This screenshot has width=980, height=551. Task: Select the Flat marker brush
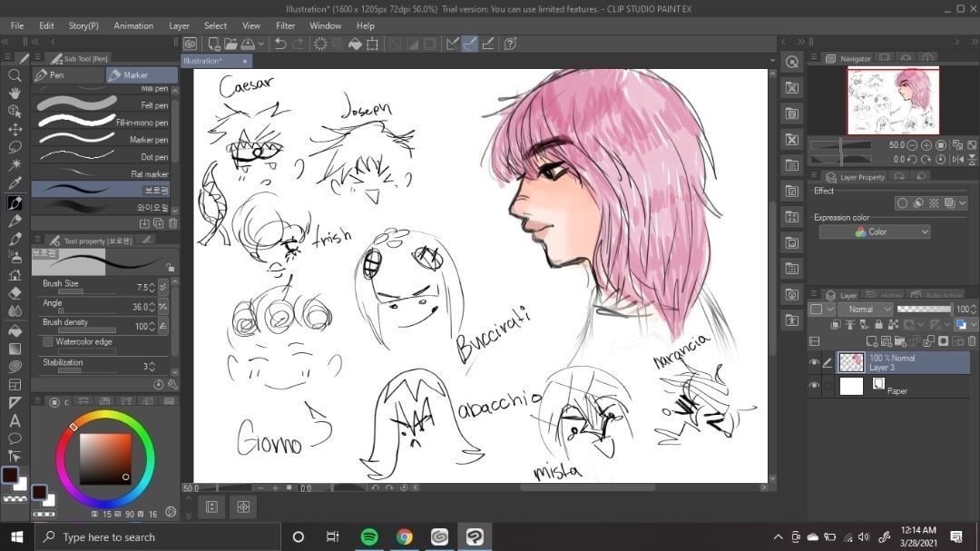(x=102, y=174)
